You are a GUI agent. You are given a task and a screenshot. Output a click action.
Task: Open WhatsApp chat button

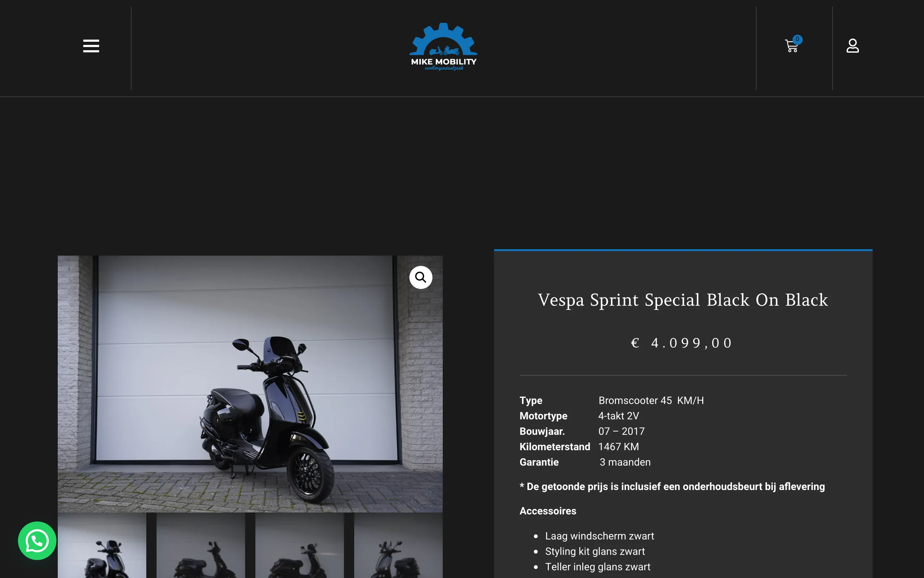37,540
